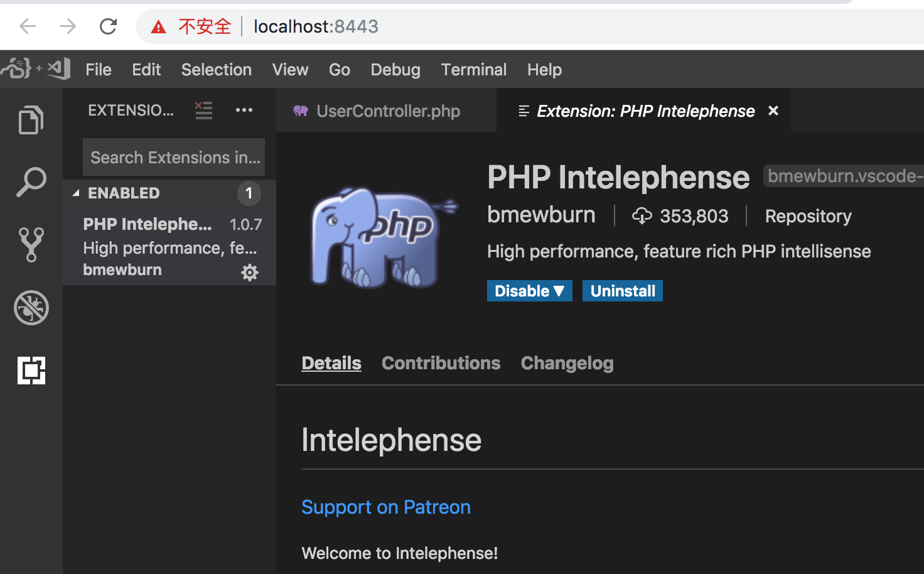Open the Explorer view in the activity bar
This screenshot has height=574, width=924.
31,119
